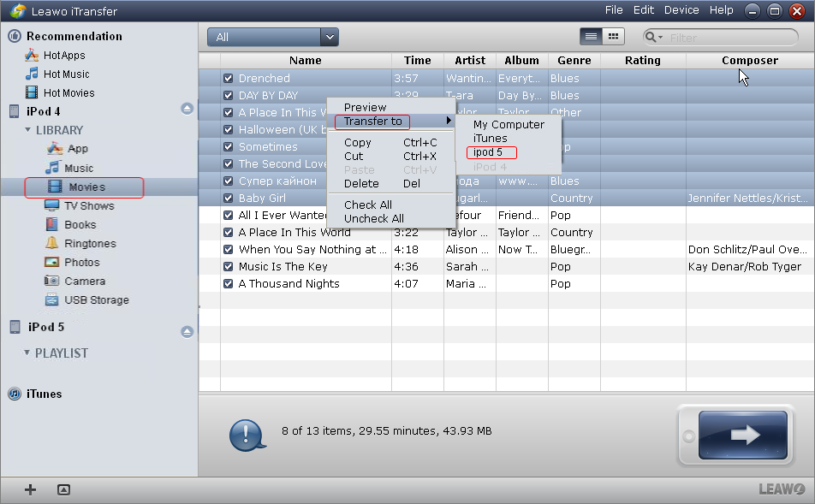
Task: Select My Computer in submenu
Action: pyautogui.click(x=509, y=125)
